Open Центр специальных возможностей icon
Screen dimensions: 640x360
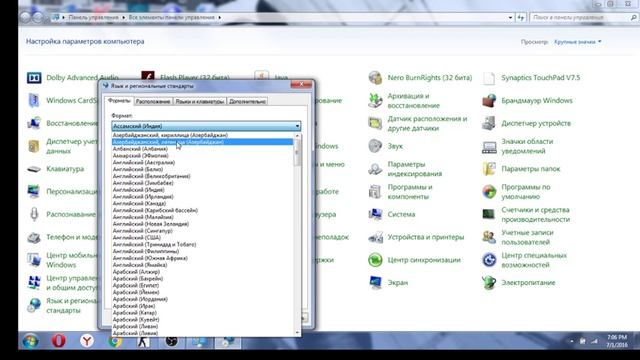coord(489,260)
